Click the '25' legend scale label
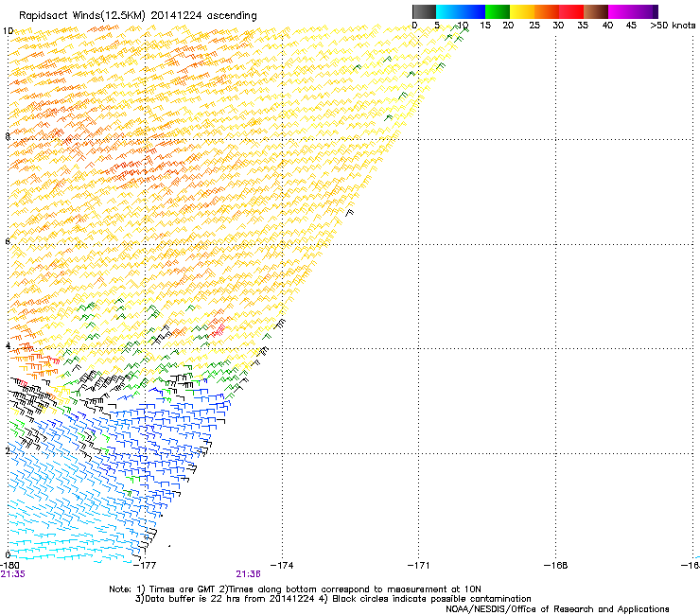The image size is (700, 615). pos(534,26)
